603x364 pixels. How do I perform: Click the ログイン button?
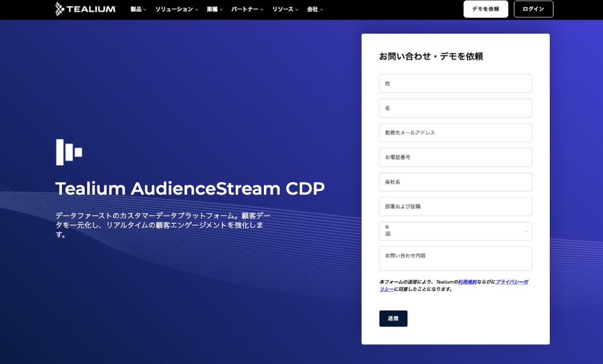(x=534, y=9)
